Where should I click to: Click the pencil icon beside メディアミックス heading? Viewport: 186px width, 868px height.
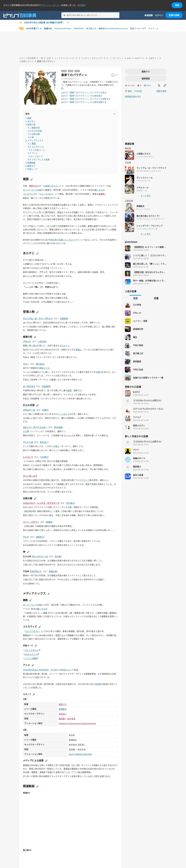pos(49,594)
